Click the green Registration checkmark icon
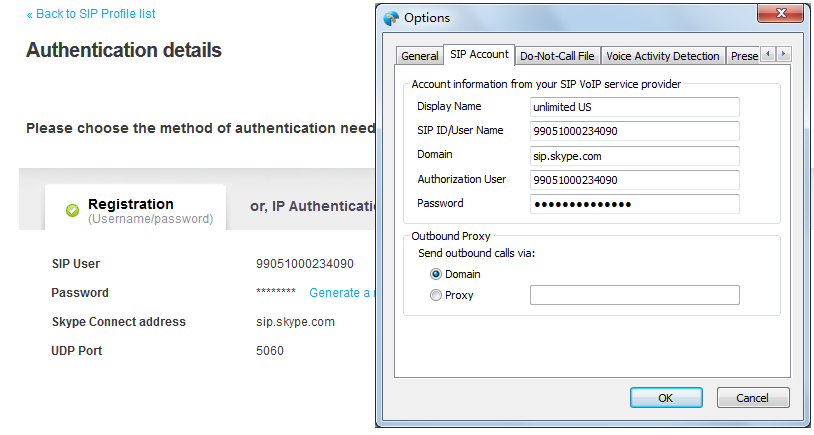 (x=73, y=210)
